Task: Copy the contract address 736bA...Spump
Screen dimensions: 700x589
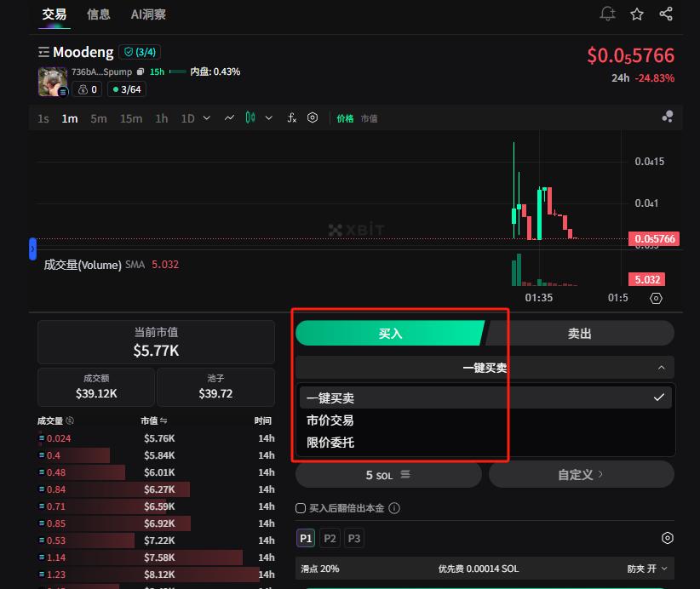Action: tap(141, 72)
